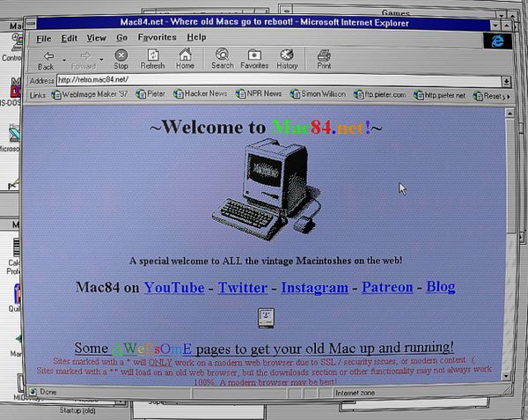Image resolution: width=528 pixels, height=420 pixels.
Task: Open the Address bar URL dropdown
Action: tap(506, 82)
